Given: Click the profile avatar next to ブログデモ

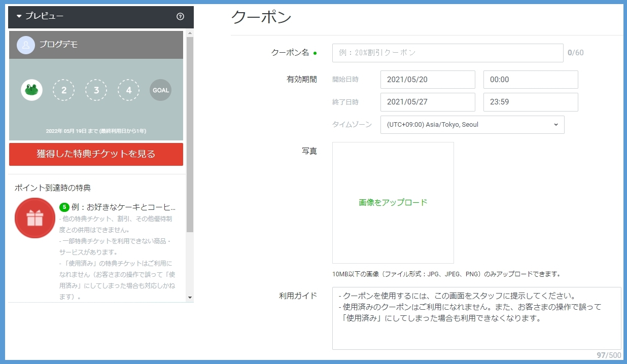Looking at the screenshot, I should [x=25, y=45].
